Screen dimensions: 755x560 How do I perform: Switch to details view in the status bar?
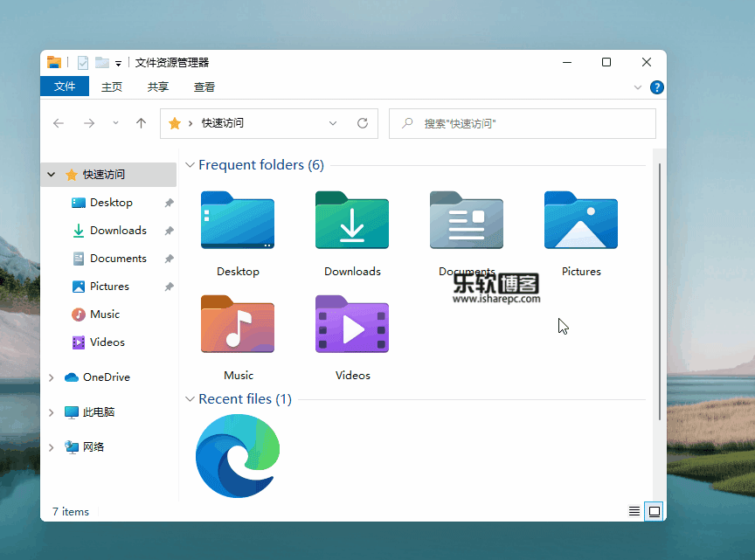[634, 511]
